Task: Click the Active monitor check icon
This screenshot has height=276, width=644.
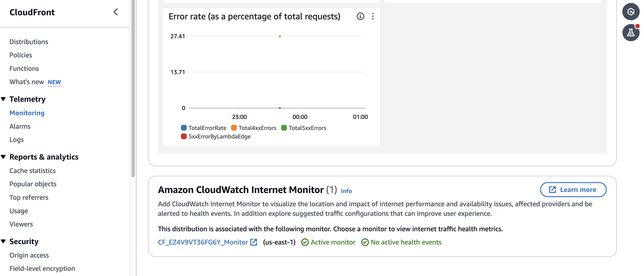Action: tap(305, 242)
